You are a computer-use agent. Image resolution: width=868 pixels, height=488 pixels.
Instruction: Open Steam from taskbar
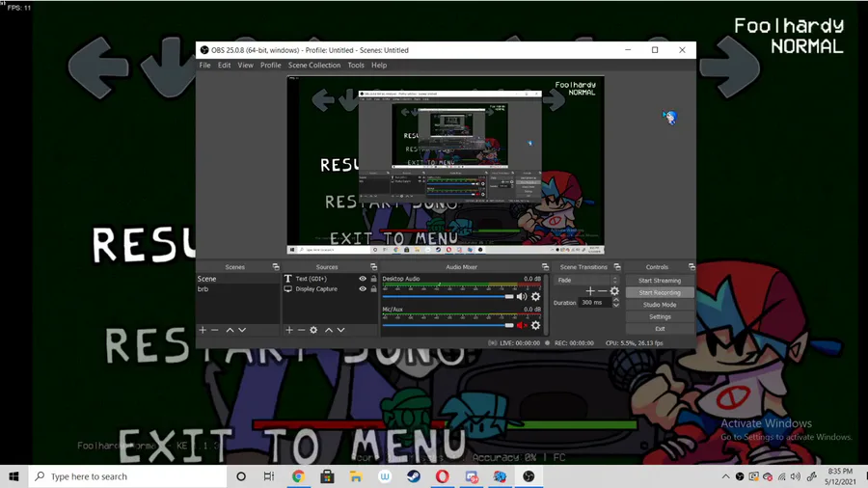(x=414, y=476)
